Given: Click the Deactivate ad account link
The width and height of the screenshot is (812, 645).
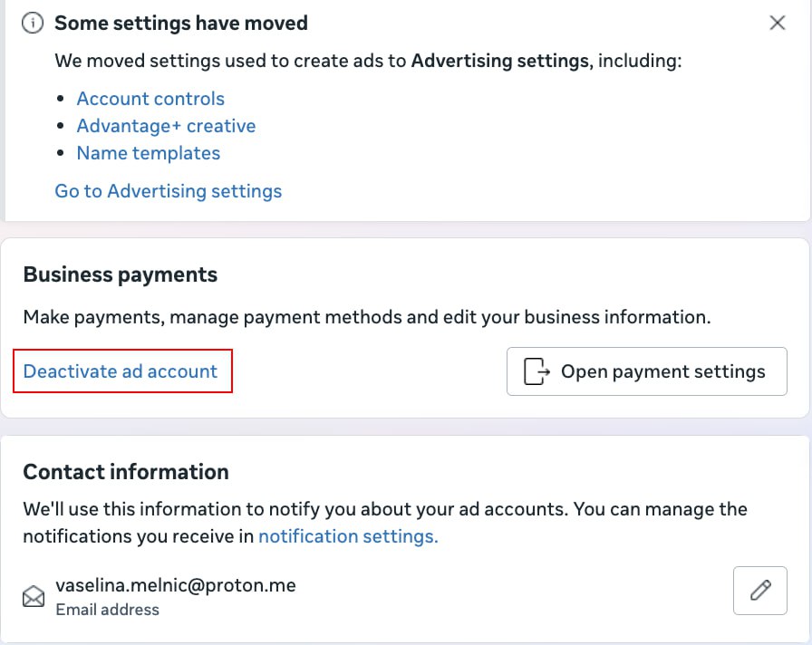Looking at the screenshot, I should (121, 371).
